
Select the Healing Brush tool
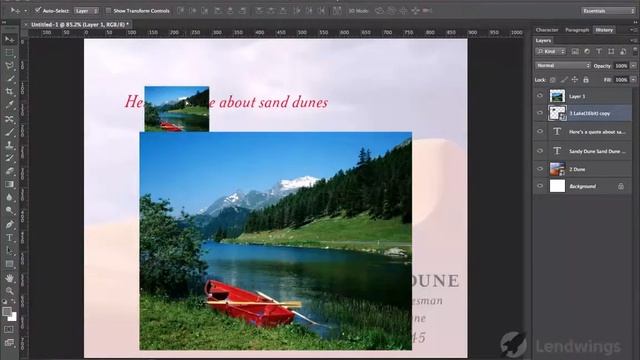click(x=9, y=119)
